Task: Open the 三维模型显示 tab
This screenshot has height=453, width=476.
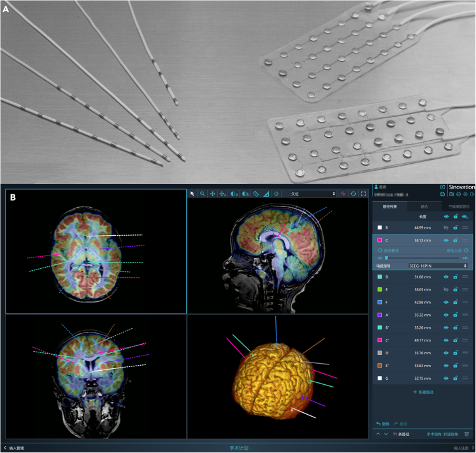Action: pyautogui.click(x=458, y=206)
